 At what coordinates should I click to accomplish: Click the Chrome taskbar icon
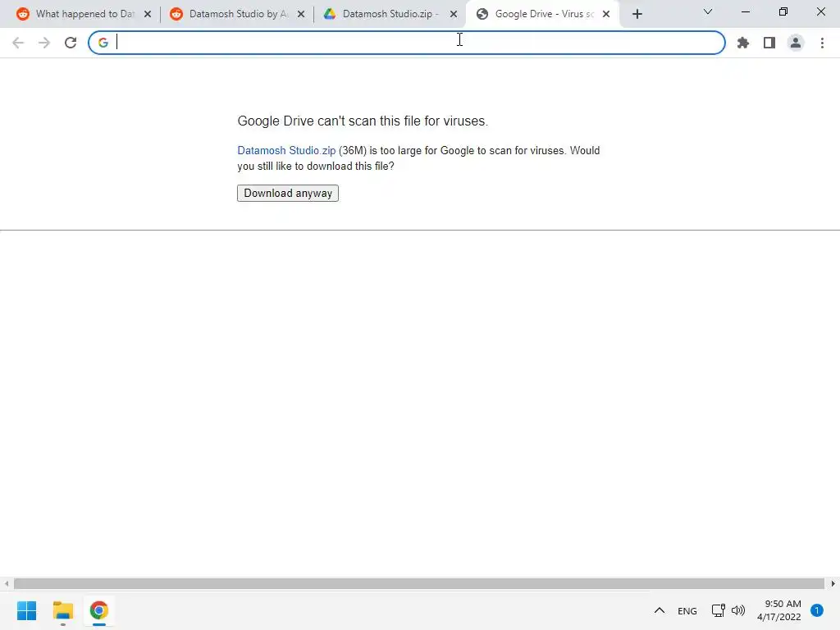tap(98, 610)
